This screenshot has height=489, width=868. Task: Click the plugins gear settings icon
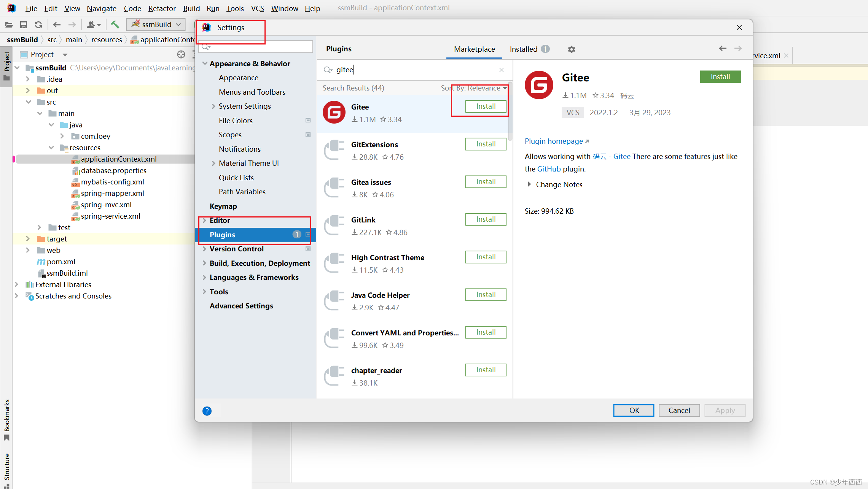[x=571, y=49]
